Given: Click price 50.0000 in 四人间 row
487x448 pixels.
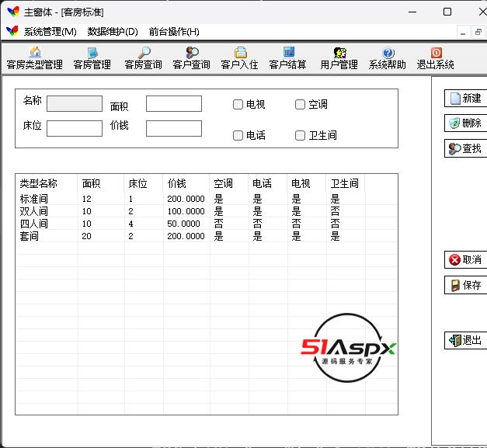Looking at the screenshot, I should [183, 224].
